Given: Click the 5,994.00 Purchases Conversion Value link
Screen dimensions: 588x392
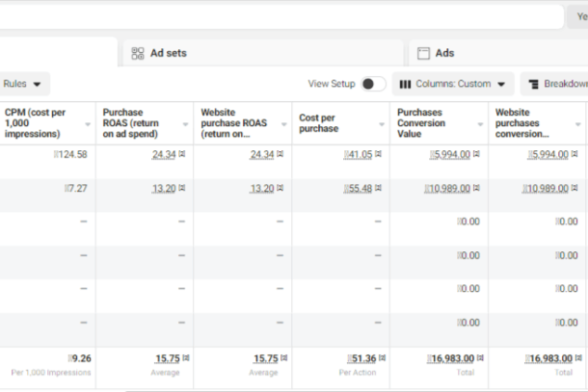Looking at the screenshot, I should tap(450, 155).
